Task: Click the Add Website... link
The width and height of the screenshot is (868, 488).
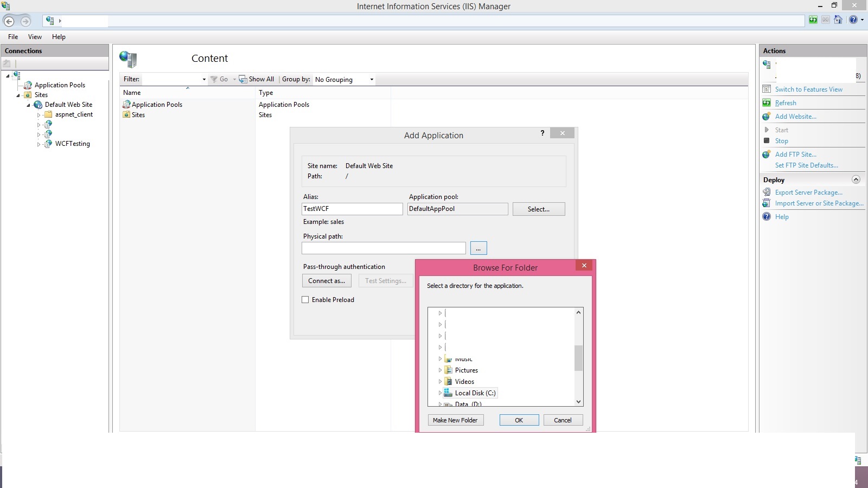Action: (795, 117)
